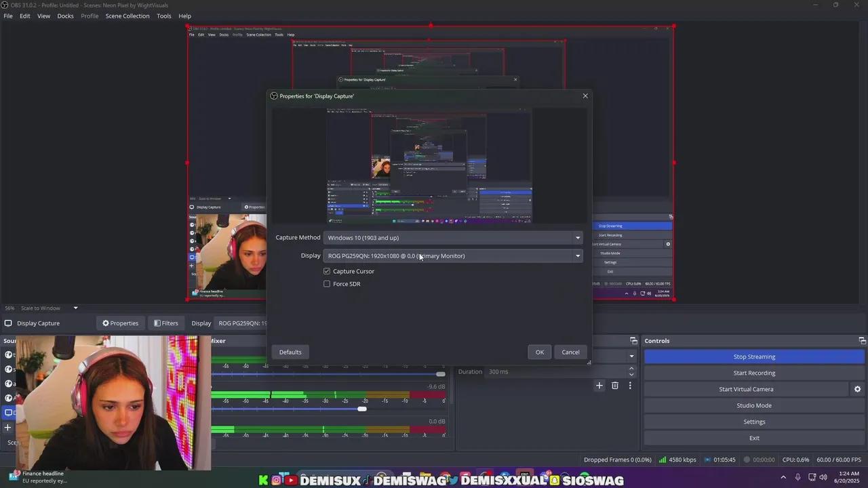Click the Display Capture monitor icon in source toolbar
This screenshot has width=868, height=488.
tap(8, 323)
